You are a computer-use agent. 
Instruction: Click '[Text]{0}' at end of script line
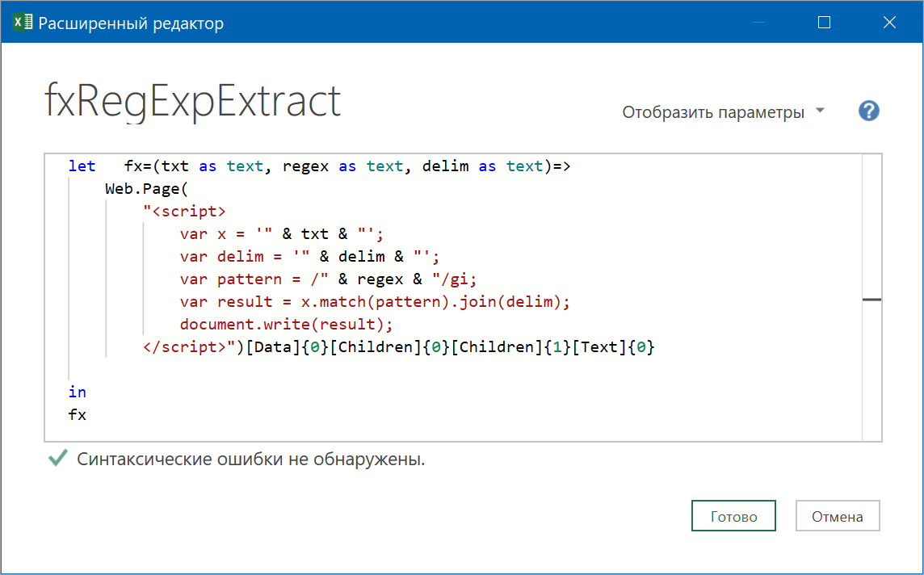[614, 347]
